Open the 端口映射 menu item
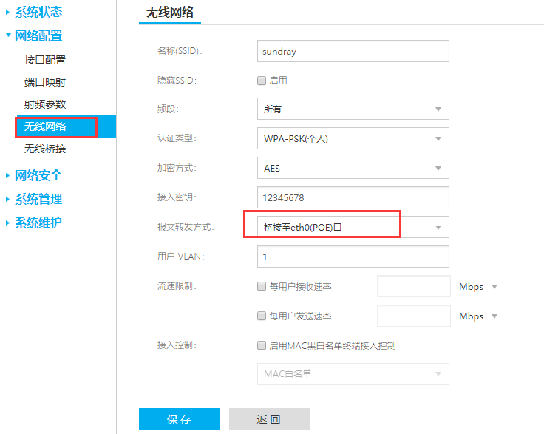 point(45,82)
